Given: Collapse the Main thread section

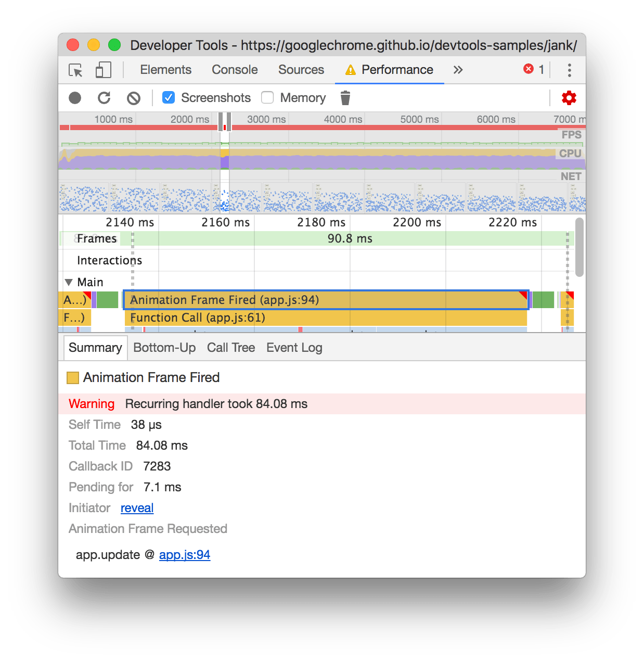Looking at the screenshot, I should pyautogui.click(x=69, y=282).
